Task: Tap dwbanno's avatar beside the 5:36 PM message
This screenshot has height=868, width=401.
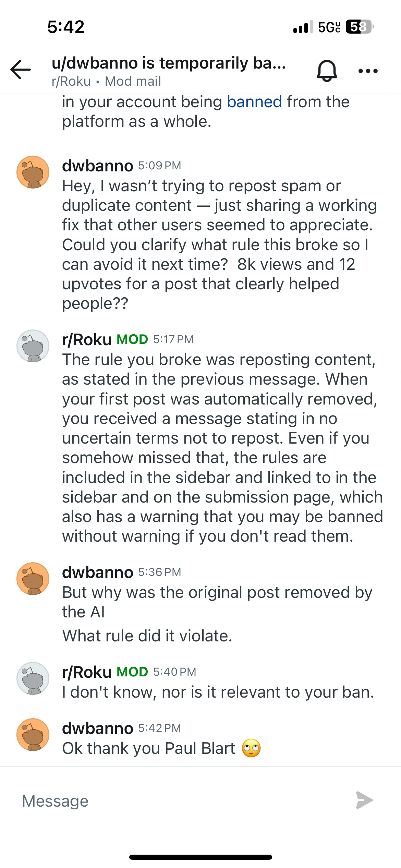Action: point(33,578)
